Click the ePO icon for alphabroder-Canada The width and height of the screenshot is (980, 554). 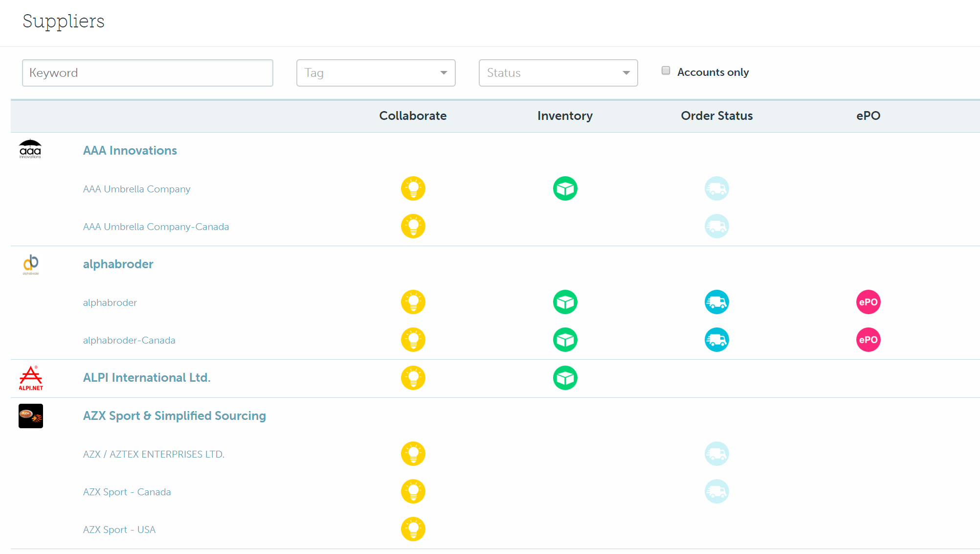pos(868,340)
